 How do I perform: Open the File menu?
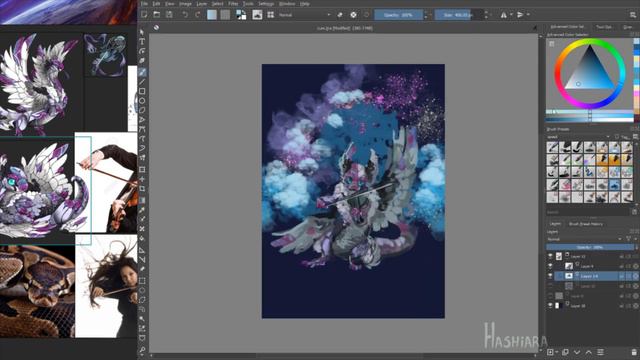144,4
